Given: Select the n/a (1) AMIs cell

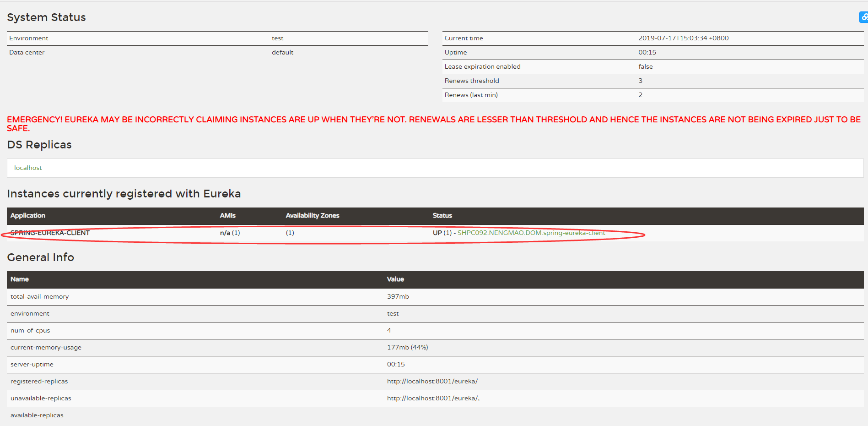Looking at the screenshot, I should (x=230, y=233).
